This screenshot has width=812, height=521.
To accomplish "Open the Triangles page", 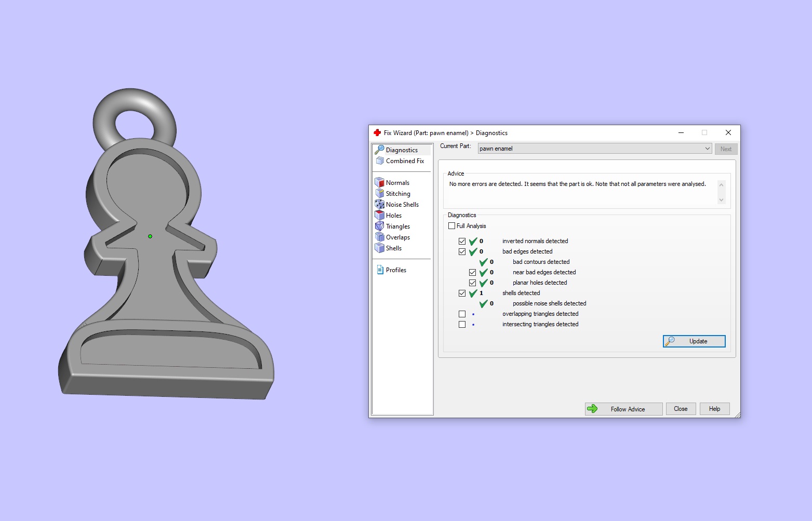I will (x=398, y=226).
